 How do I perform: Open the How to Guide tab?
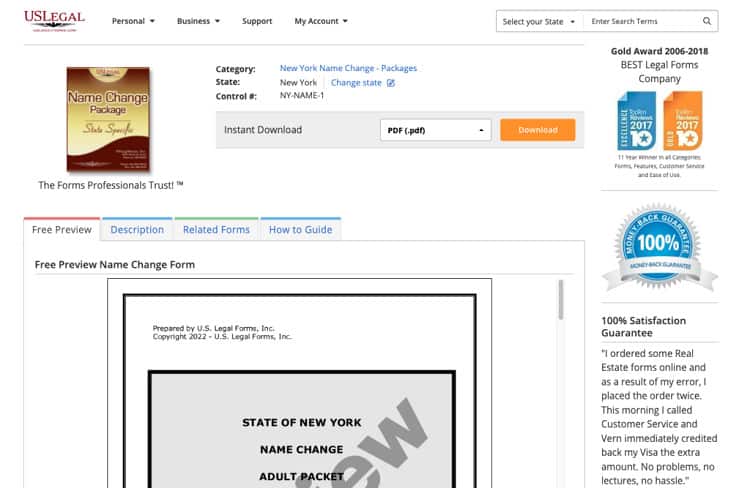(x=300, y=230)
